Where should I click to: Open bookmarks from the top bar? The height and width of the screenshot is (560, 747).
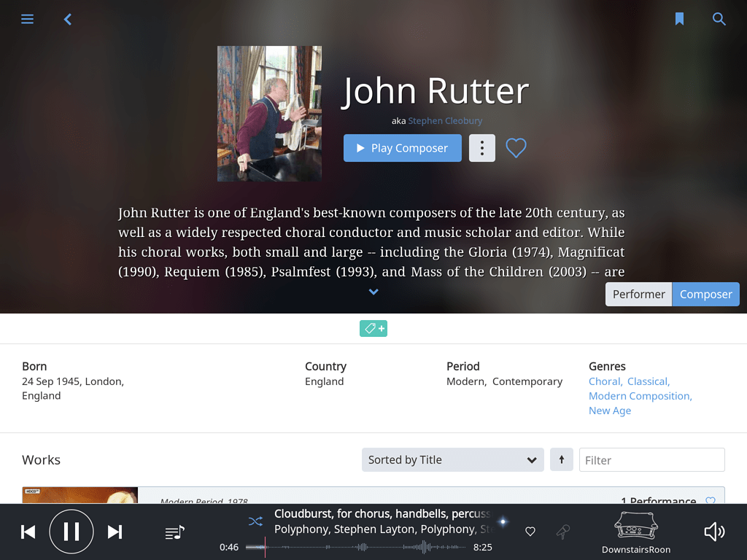pos(679,19)
